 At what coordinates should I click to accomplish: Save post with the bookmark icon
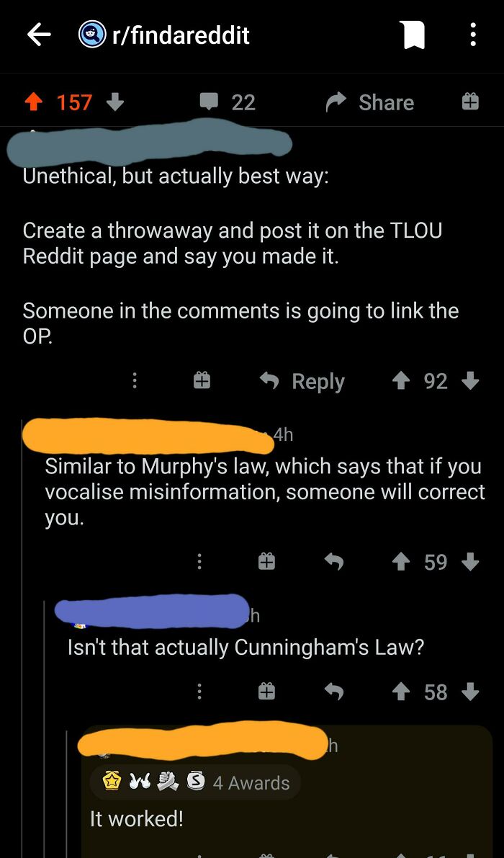click(x=414, y=35)
